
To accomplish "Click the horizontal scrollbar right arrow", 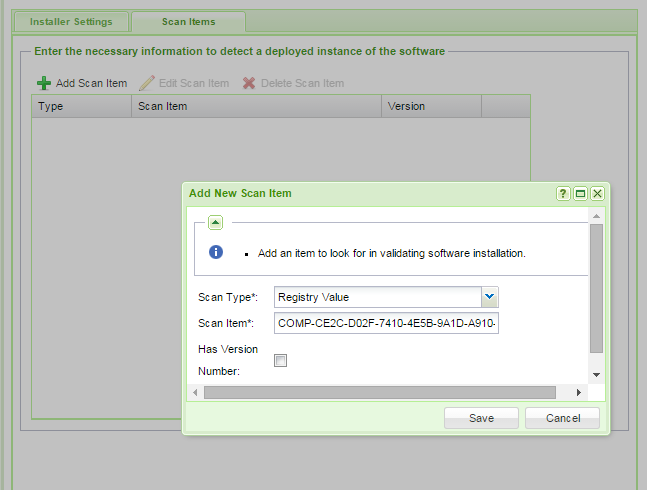I will point(578,393).
